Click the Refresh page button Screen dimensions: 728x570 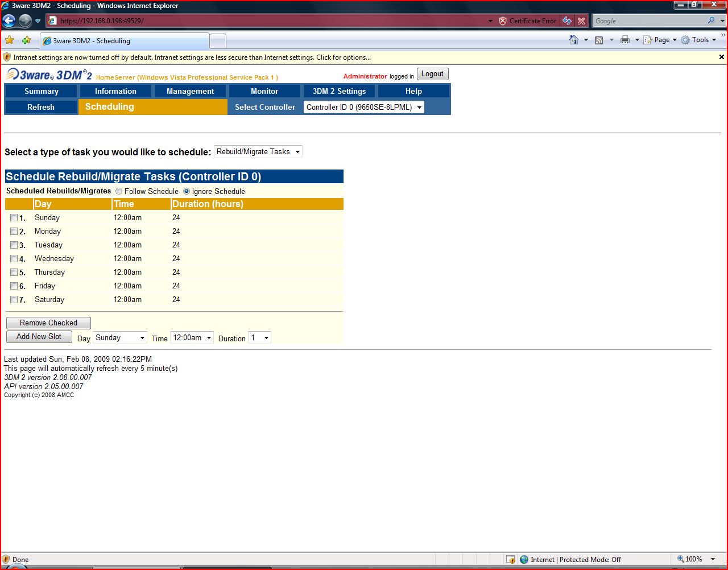point(41,107)
